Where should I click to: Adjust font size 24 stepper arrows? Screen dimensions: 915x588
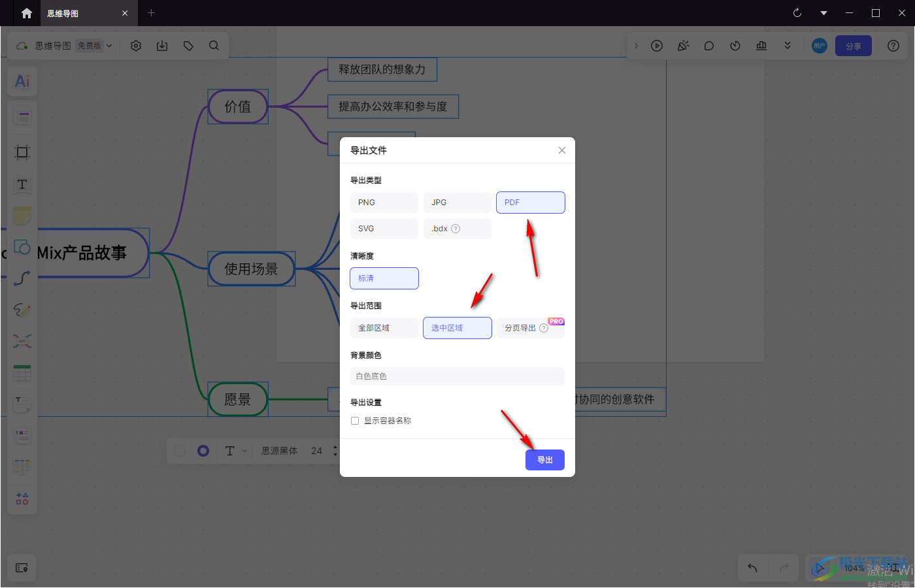[335, 451]
